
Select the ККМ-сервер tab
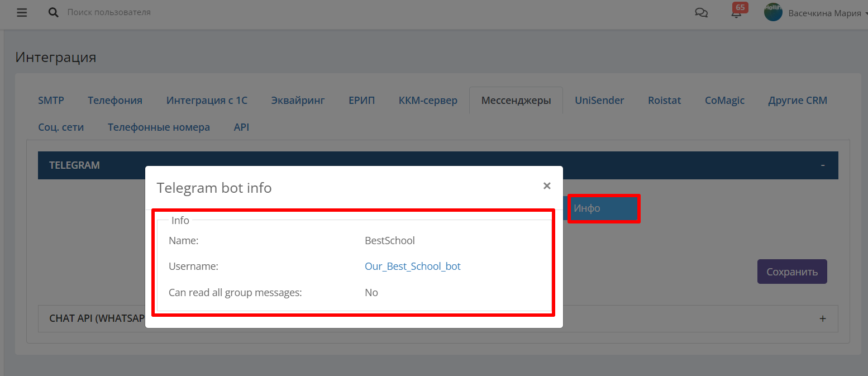pyautogui.click(x=428, y=101)
